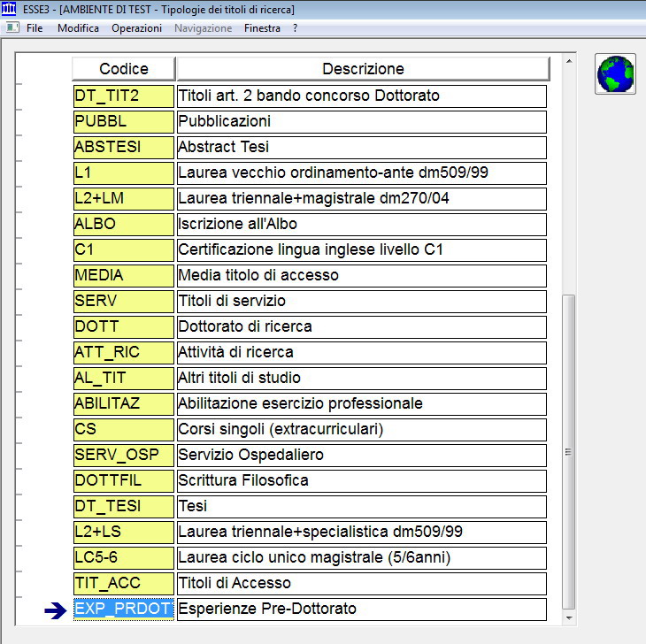Click description 'Esperienze Pre-Dottorato'
This screenshot has width=646, height=644.
click(362, 609)
